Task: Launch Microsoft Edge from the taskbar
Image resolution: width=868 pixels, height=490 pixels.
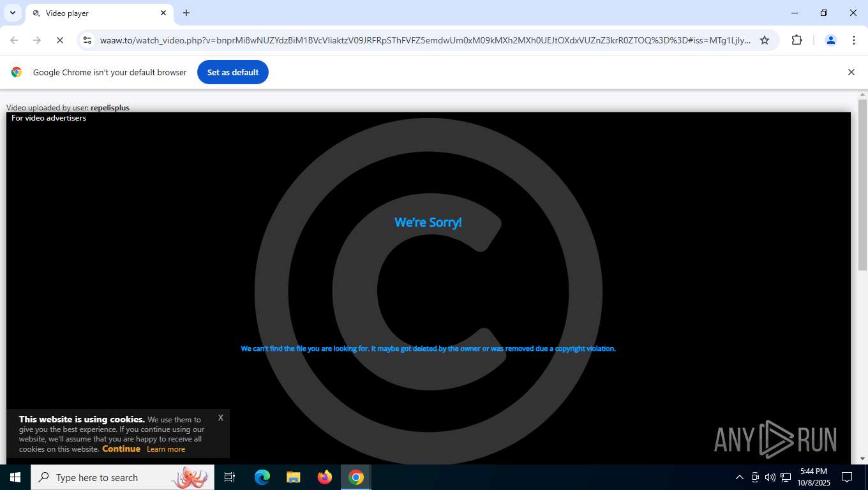Action: (262, 477)
